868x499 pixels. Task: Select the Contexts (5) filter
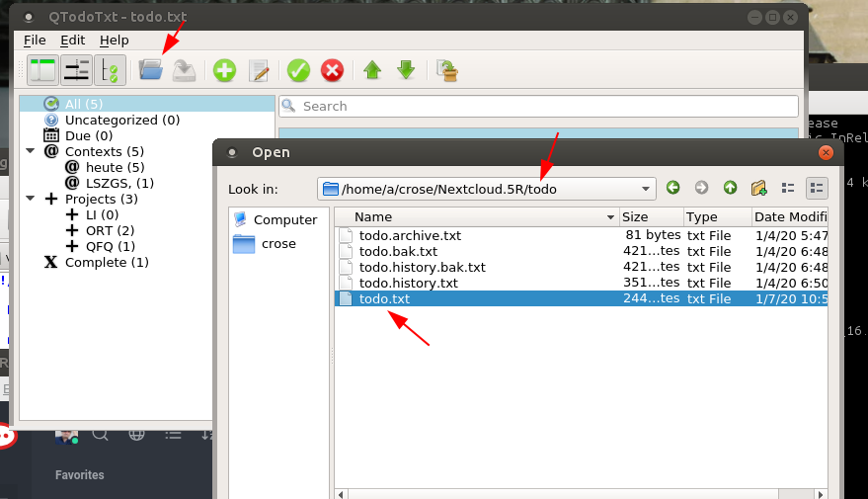[104, 151]
